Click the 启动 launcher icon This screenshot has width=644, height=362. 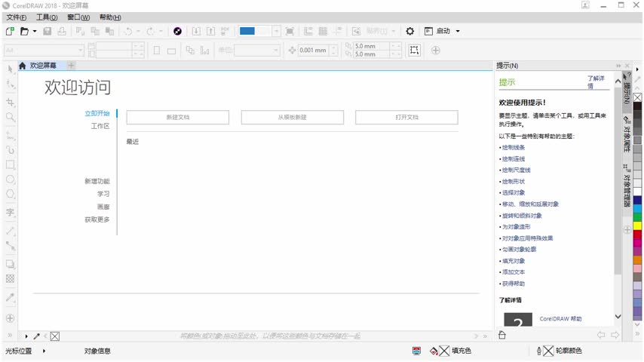(x=428, y=31)
